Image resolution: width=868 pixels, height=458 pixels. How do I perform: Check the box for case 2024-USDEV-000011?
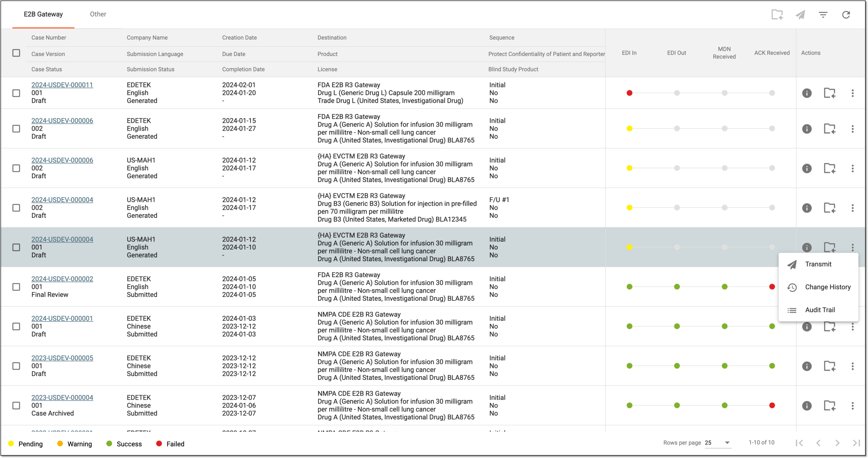click(16, 93)
